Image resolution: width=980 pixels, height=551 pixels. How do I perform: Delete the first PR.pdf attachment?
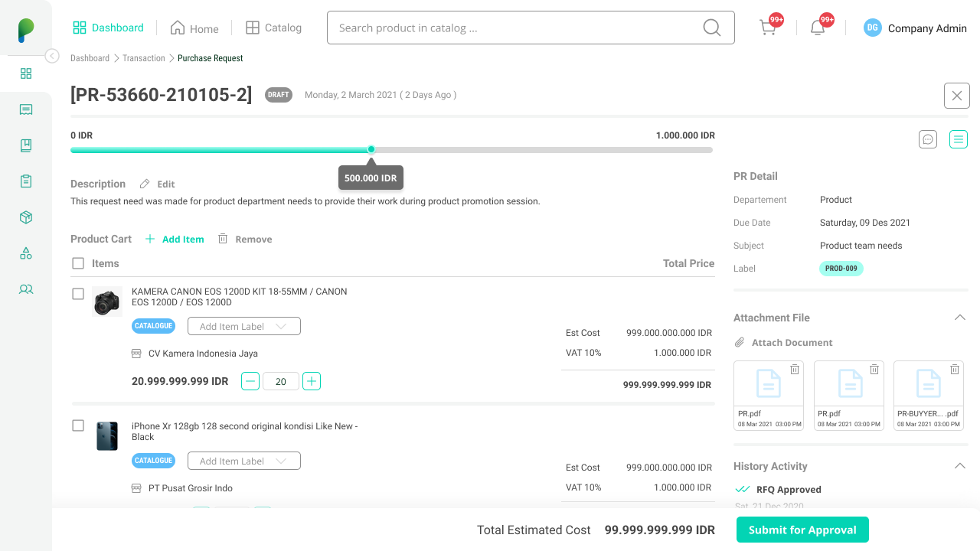795,370
